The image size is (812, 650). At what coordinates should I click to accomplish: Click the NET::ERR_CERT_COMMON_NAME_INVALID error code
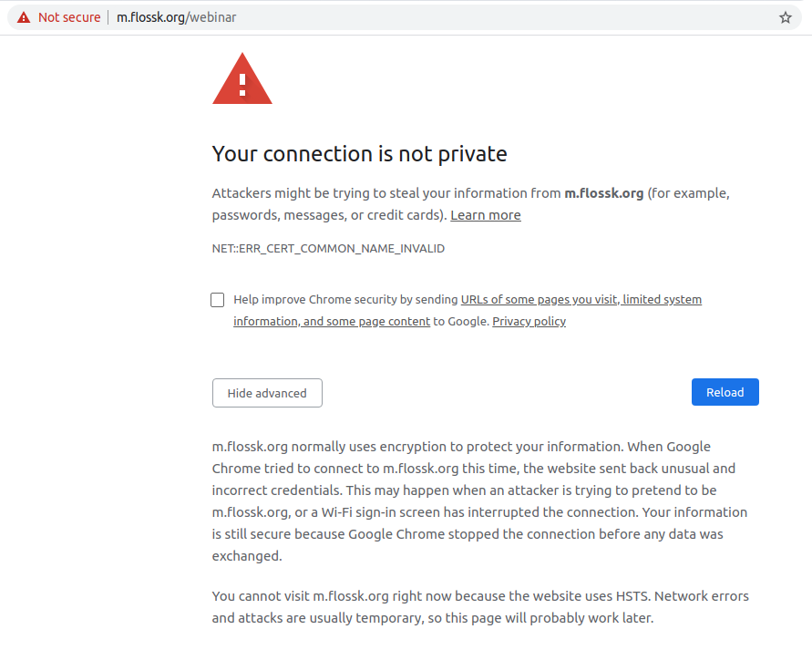coord(328,248)
